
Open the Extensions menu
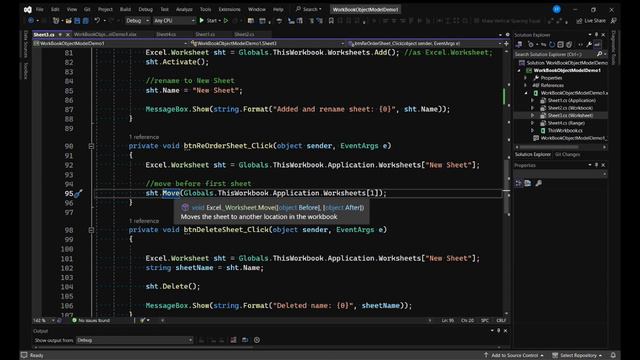229,9
